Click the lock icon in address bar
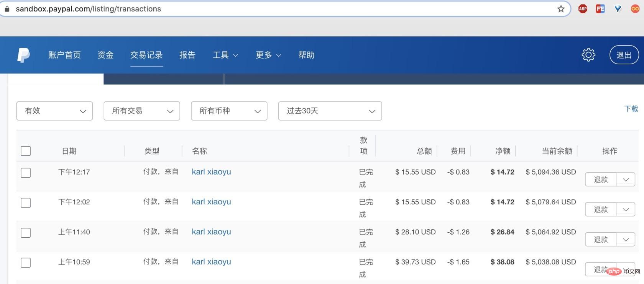This screenshot has width=644, height=284. [x=7, y=9]
